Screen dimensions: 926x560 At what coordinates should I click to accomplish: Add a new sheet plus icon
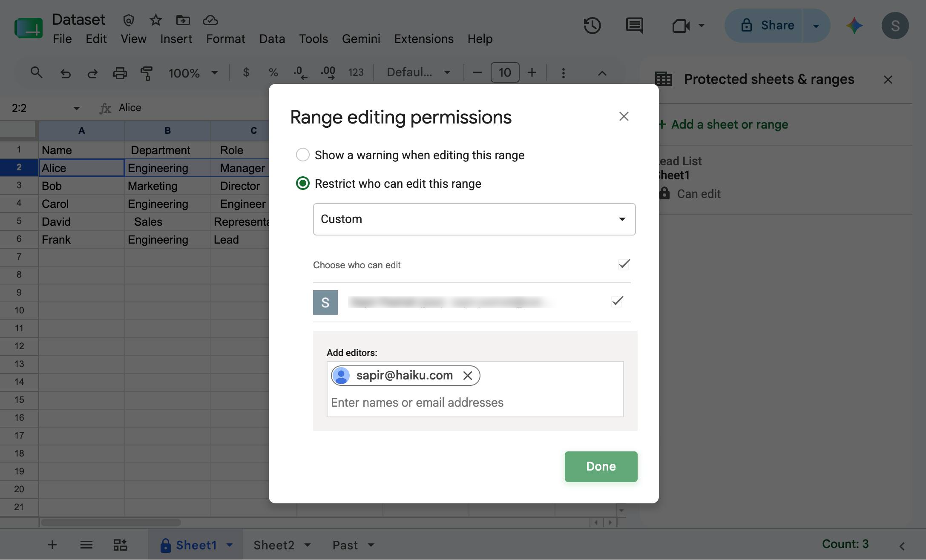52,545
